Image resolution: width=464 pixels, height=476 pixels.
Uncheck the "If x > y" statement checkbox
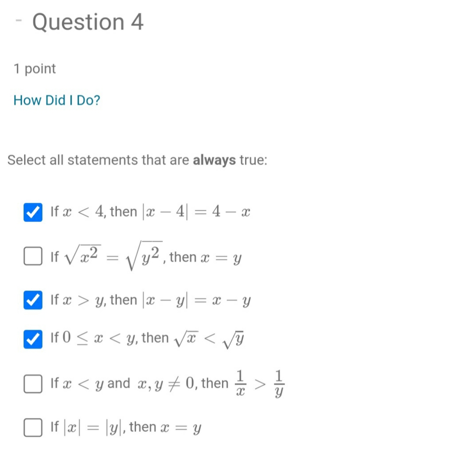(x=32, y=300)
